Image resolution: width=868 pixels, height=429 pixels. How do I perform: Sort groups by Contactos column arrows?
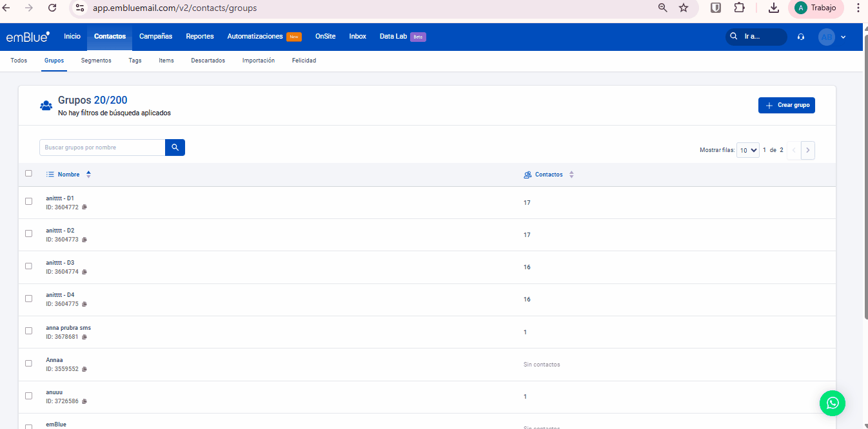point(571,175)
